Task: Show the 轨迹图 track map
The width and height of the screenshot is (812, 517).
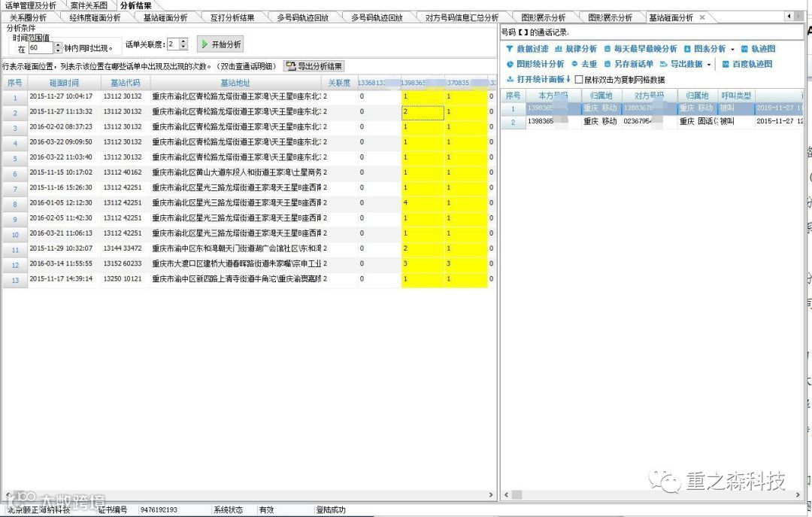Action: (x=758, y=49)
